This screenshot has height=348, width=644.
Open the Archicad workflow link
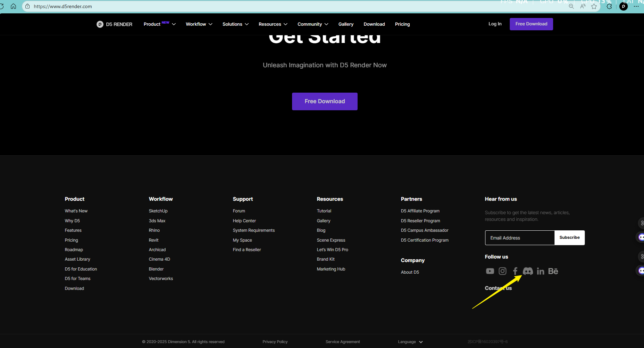coord(157,250)
